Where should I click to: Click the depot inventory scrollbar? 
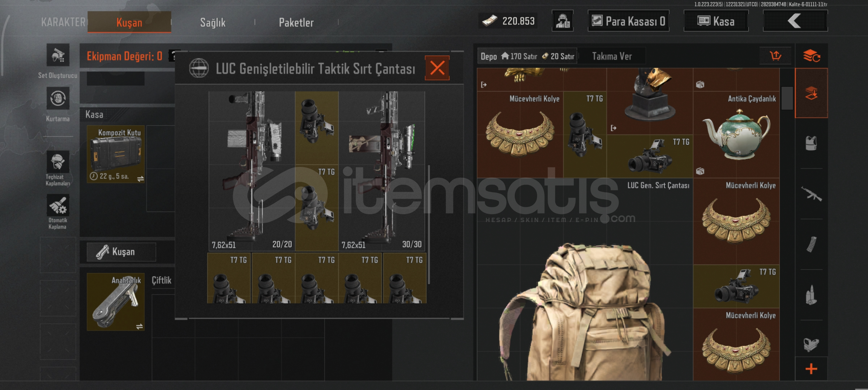tap(787, 98)
